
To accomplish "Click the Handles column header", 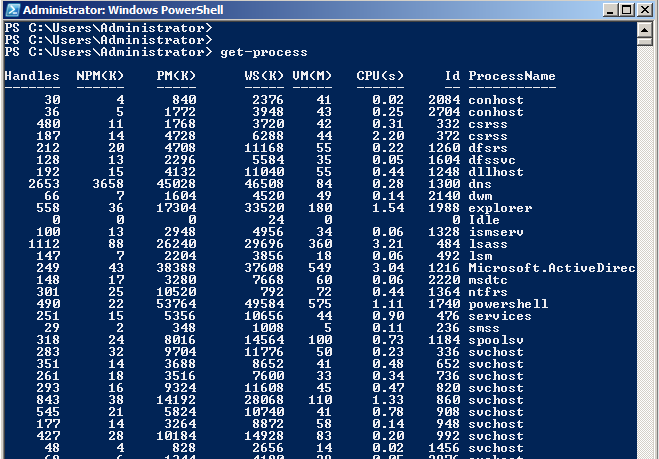I will [32, 76].
